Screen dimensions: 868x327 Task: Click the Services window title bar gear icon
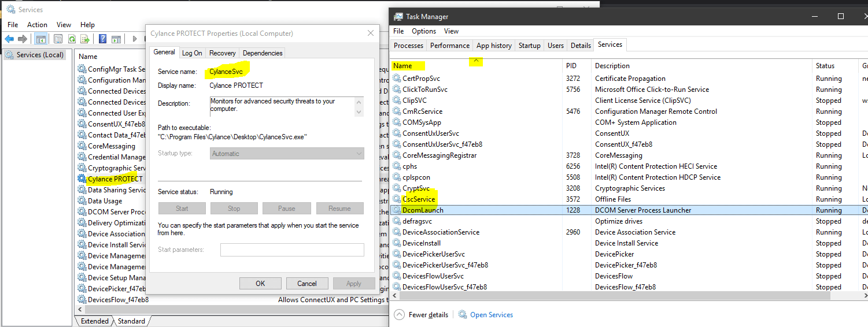click(x=10, y=9)
